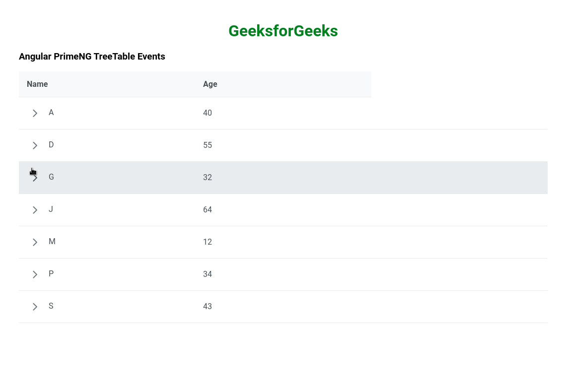
Task: Click the Name column header
Action: point(37,84)
